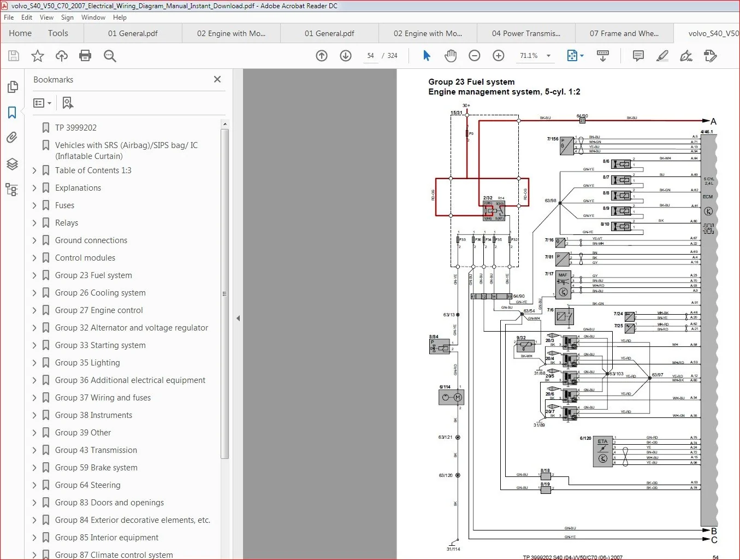The width and height of the screenshot is (740, 560).
Task: Open Page Thumbnails sidebar panel
Action: click(x=12, y=86)
